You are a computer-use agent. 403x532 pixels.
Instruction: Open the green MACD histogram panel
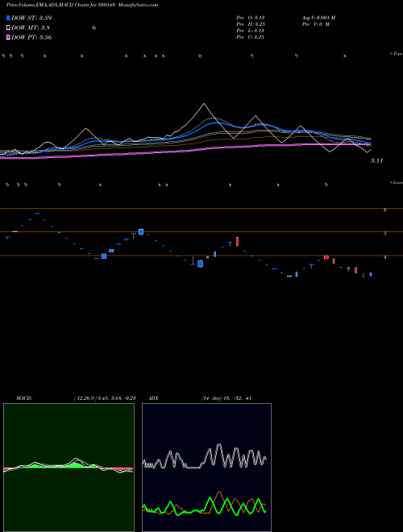point(69,468)
